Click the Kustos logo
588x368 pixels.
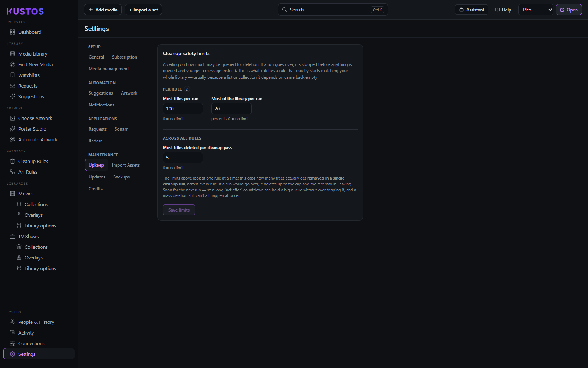point(25,11)
